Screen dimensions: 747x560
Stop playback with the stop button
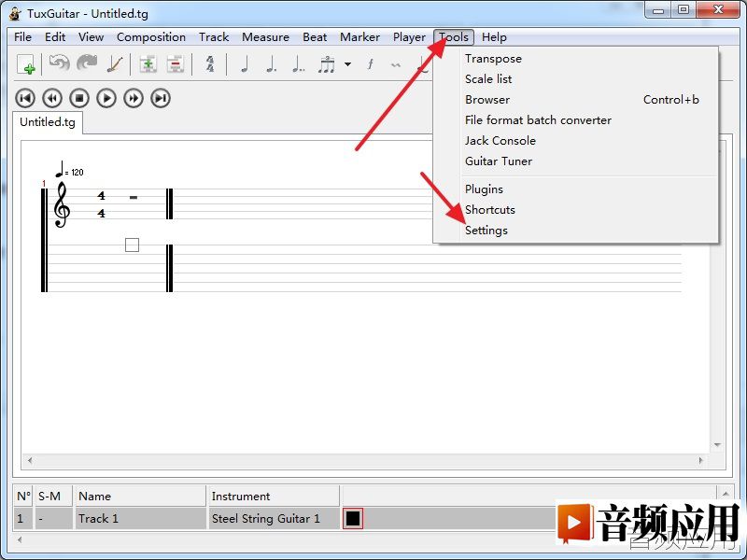pyautogui.click(x=79, y=99)
